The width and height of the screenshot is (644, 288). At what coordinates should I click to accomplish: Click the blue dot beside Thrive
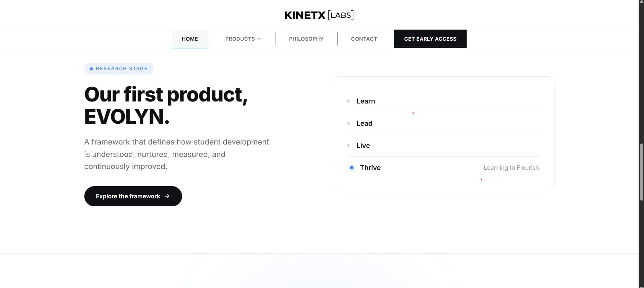pyautogui.click(x=351, y=168)
